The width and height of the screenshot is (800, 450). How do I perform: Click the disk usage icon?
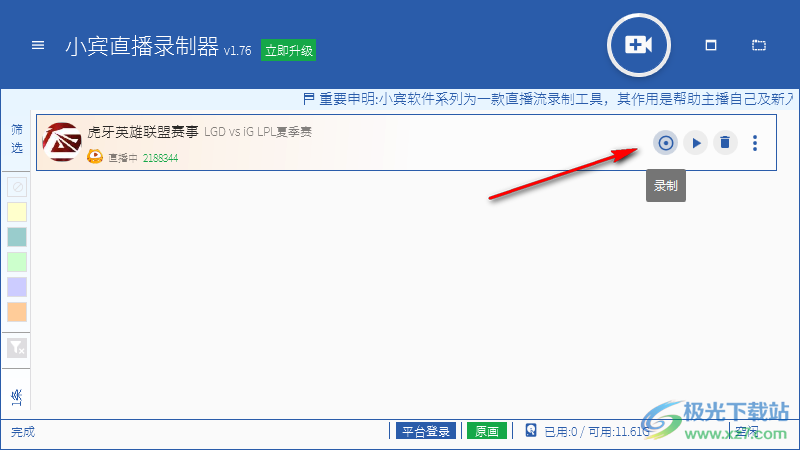click(531, 430)
